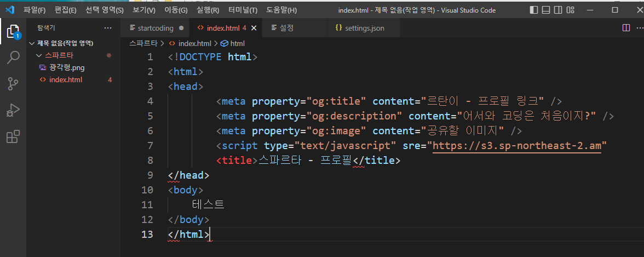Click the closing </head> tag
Screen dimensions: 644x257
(188, 175)
